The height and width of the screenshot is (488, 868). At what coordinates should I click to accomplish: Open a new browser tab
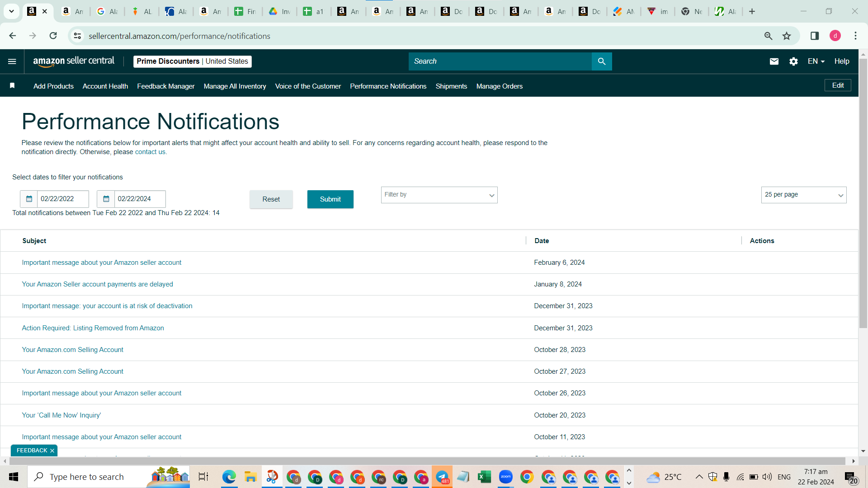(x=752, y=11)
